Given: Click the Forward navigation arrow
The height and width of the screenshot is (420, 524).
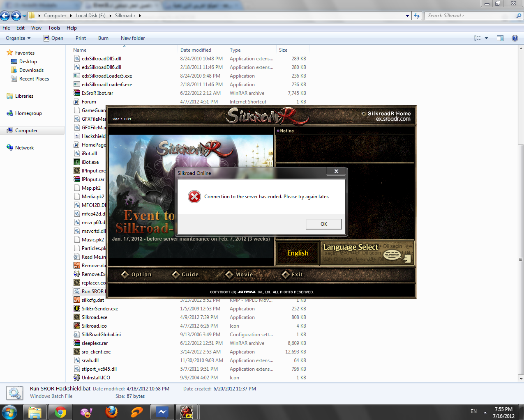Looking at the screenshot, I should (x=16, y=16).
